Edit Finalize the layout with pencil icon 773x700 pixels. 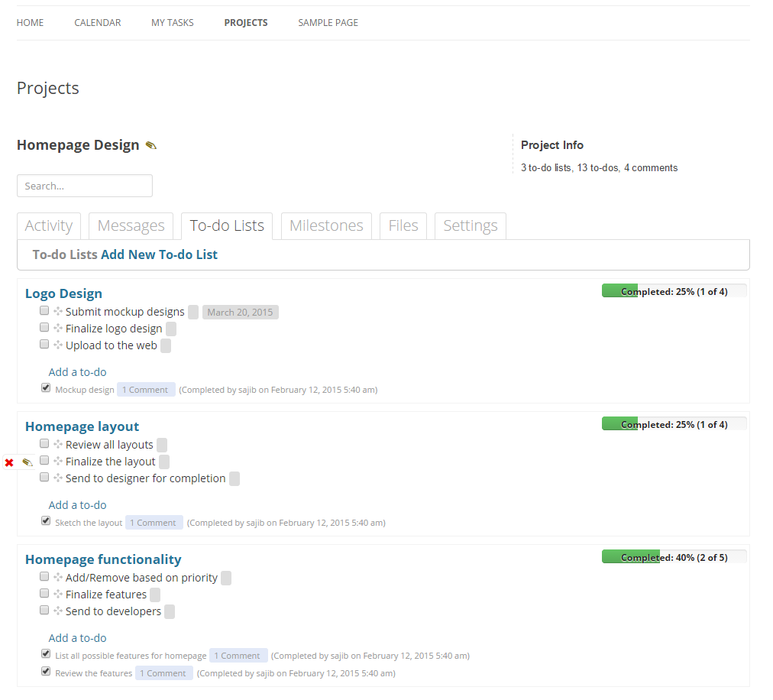click(27, 462)
